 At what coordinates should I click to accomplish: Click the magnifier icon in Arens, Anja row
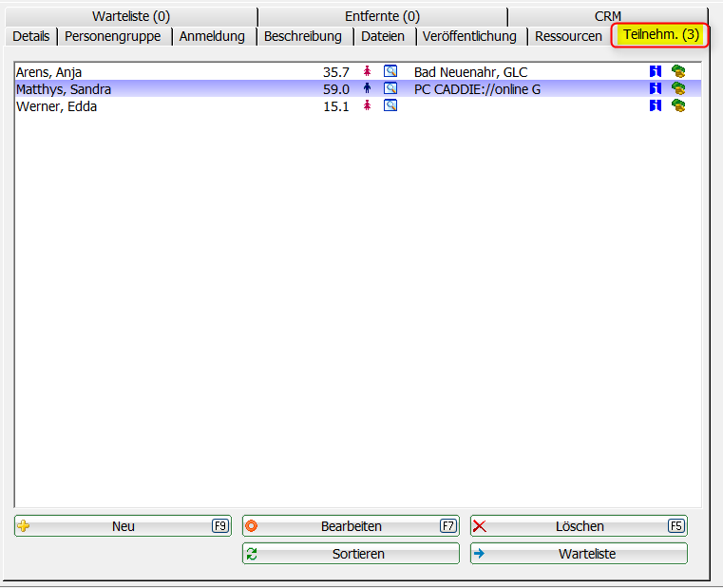pyautogui.click(x=390, y=71)
